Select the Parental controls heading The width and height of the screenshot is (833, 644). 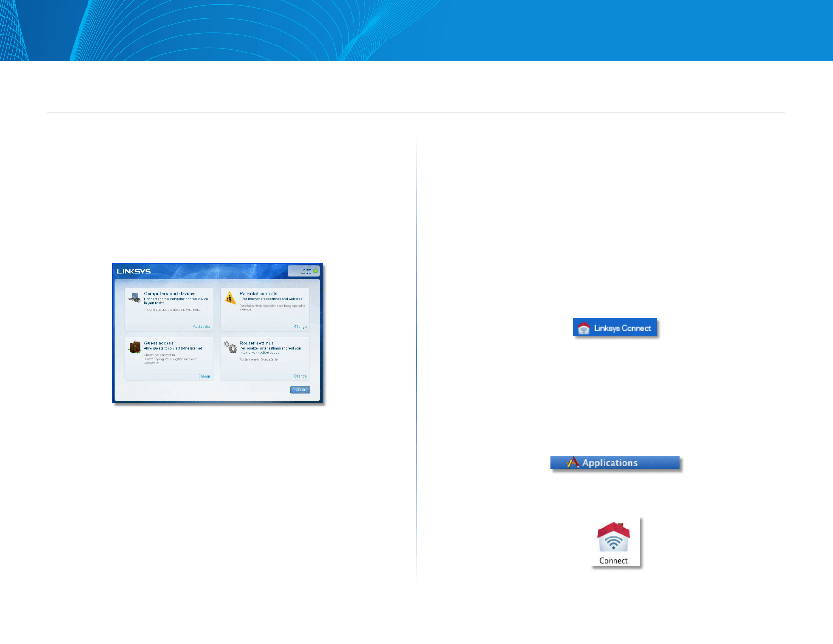point(258,294)
